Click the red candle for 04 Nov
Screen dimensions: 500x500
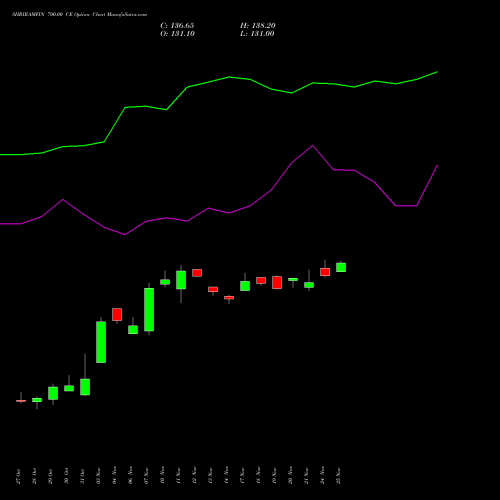click(x=117, y=315)
